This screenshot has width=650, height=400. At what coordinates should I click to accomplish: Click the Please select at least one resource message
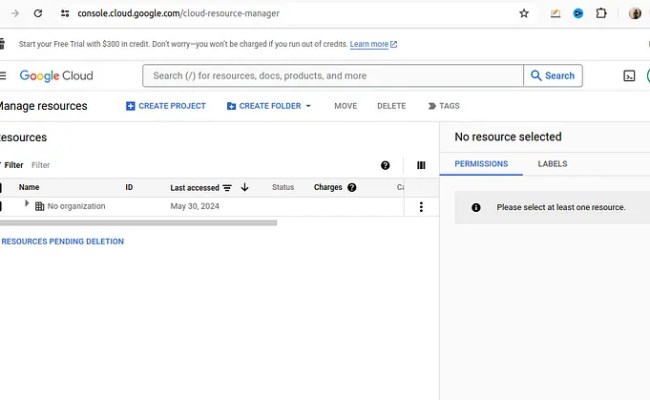561,207
